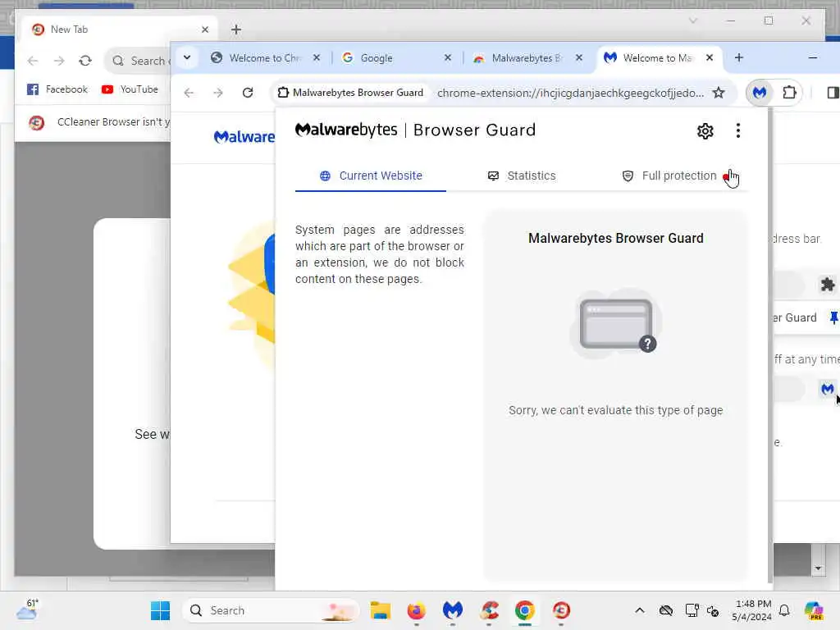Expand the Chrome tab search dropdown

pos(187,57)
